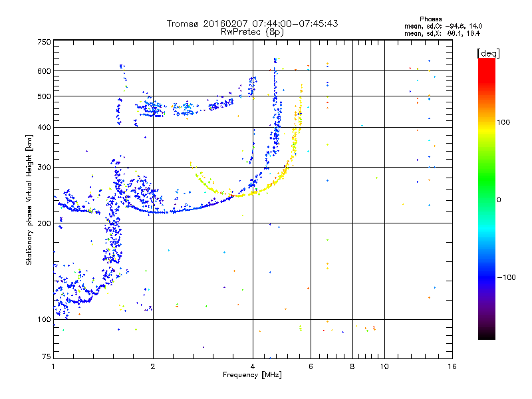Click the '100' height axis tick label
Viewport: 532px width, 399px height.
click(44, 319)
